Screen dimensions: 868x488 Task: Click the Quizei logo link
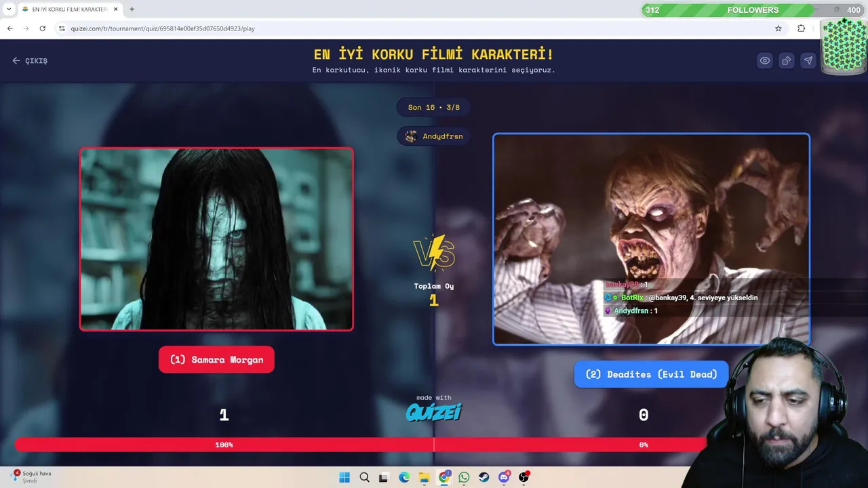click(x=434, y=411)
